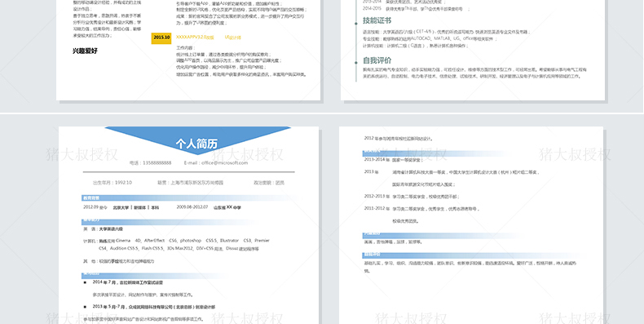Select "国际青年旅游文化节短片组入围奖" line
644x324 pixels.
tap(423, 184)
